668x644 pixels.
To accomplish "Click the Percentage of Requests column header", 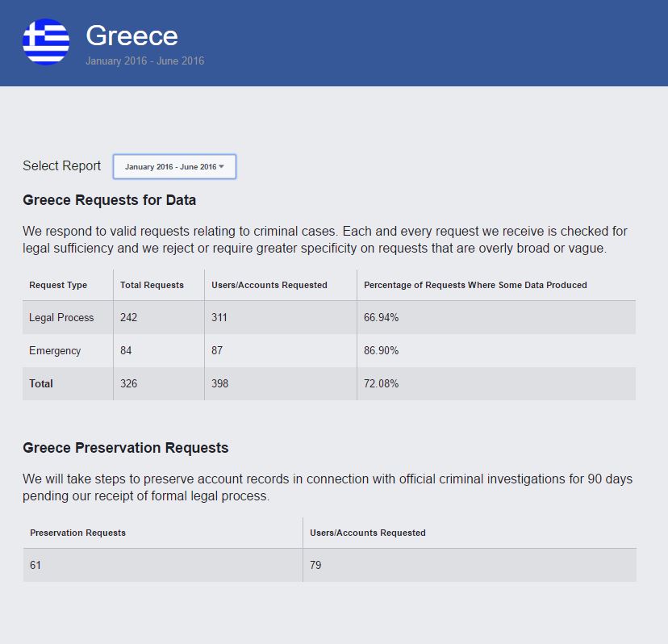I will point(475,285).
